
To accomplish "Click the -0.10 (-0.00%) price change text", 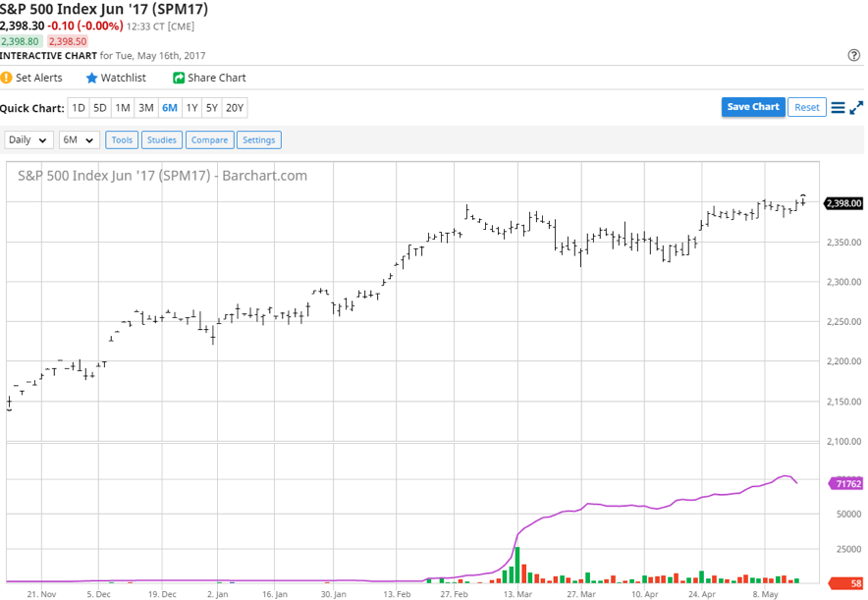I will (85, 26).
